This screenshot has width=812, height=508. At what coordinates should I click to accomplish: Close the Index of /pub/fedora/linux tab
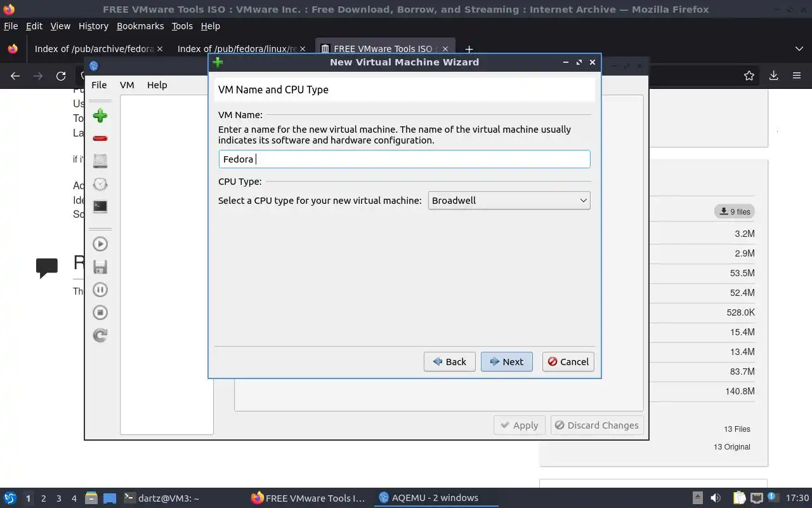pyautogui.click(x=303, y=49)
